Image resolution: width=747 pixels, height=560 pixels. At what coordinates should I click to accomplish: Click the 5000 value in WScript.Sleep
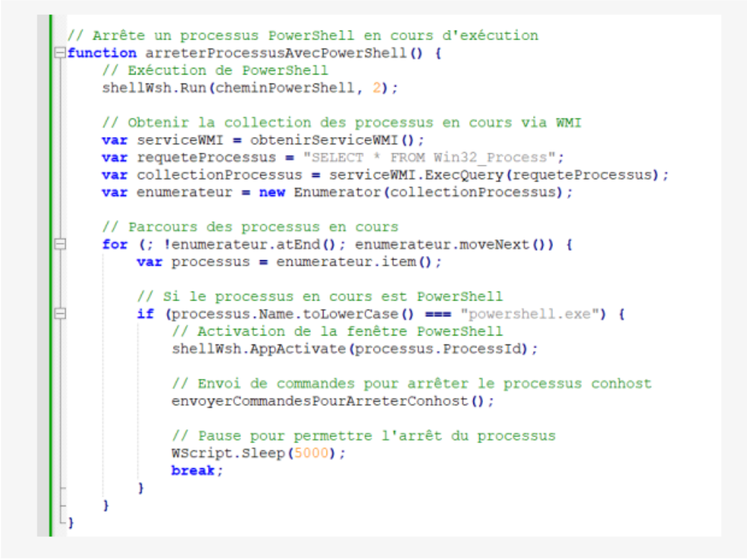pyautogui.click(x=312, y=453)
